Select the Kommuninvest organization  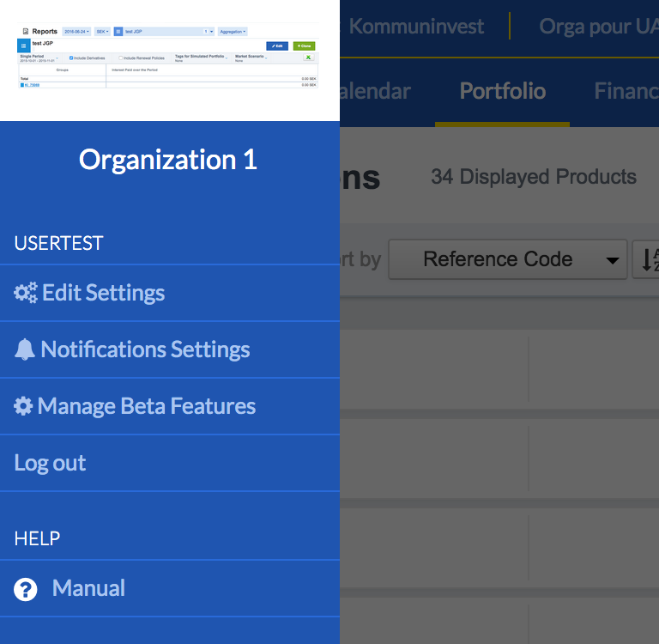[416, 26]
